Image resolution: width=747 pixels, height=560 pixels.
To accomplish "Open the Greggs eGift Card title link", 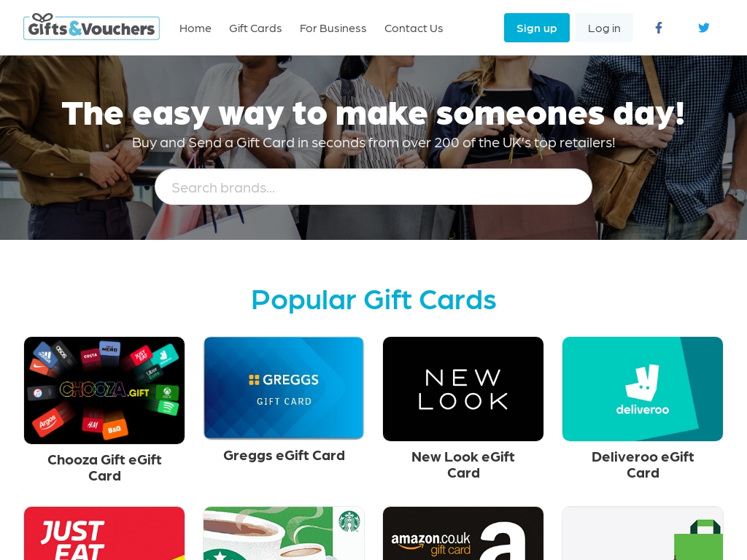I will coord(284,455).
